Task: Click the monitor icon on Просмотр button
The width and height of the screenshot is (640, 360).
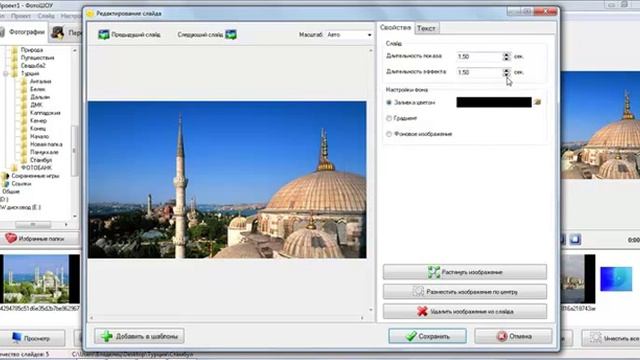Action: pyautogui.click(x=16, y=338)
